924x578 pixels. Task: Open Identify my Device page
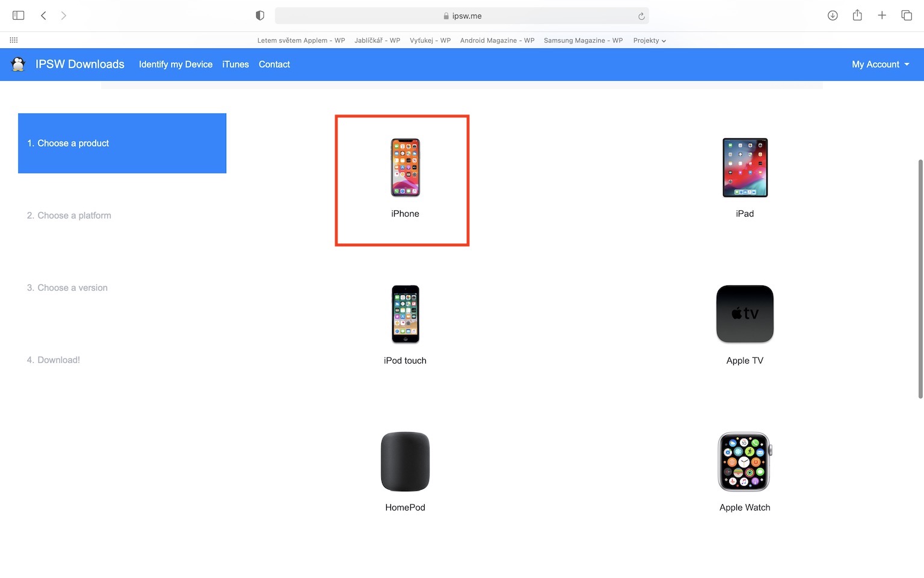point(176,64)
